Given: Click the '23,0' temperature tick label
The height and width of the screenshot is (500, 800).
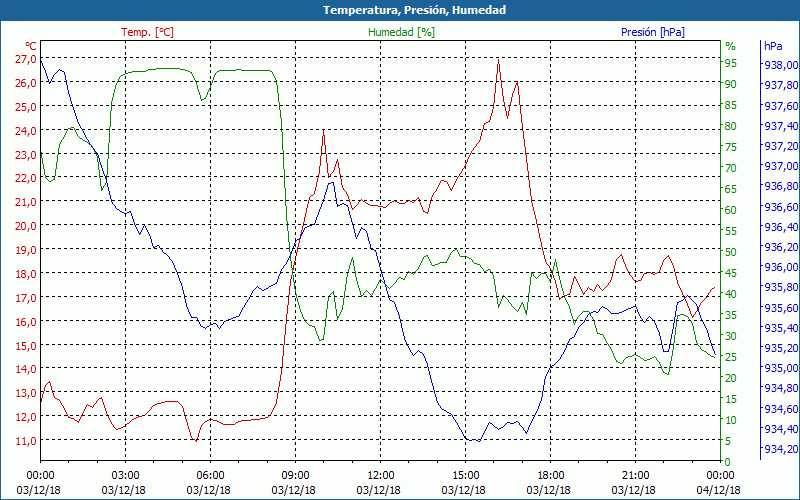Looking at the screenshot, I should coord(26,154).
